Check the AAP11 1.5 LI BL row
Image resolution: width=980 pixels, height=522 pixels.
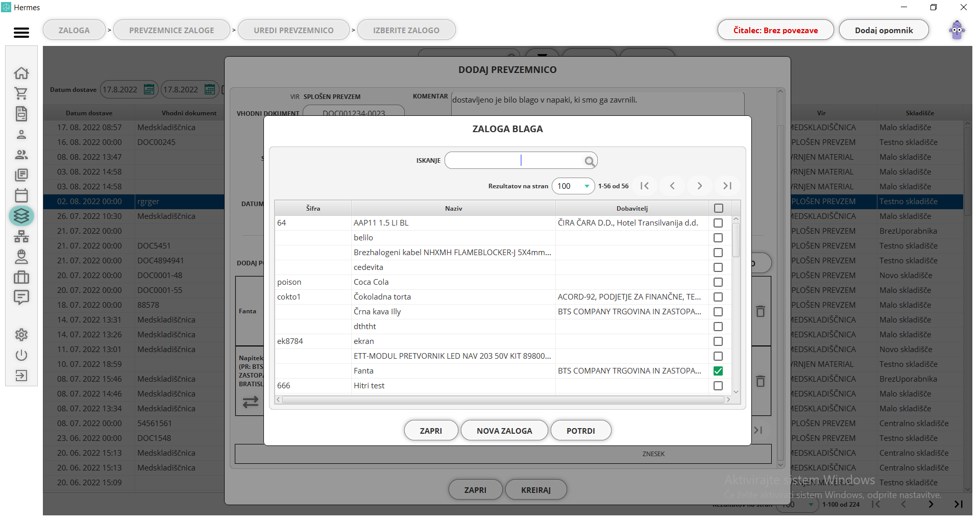(x=718, y=223)
